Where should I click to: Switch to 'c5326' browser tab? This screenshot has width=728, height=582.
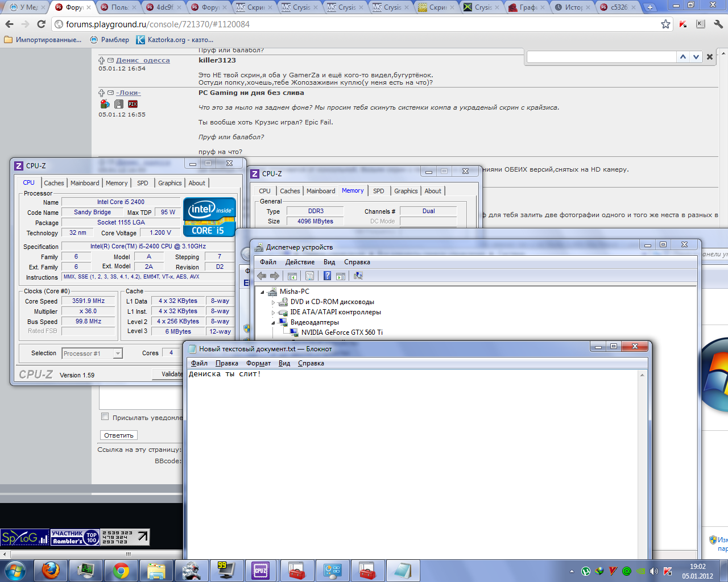coord(619,7)
